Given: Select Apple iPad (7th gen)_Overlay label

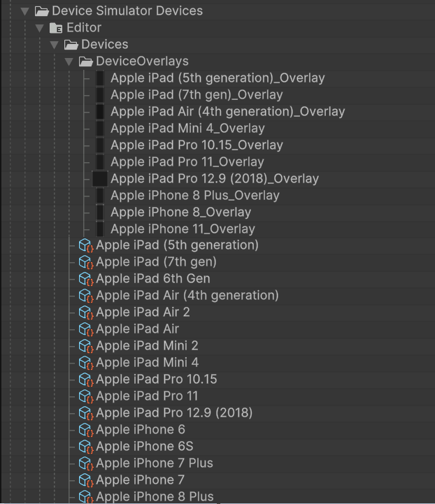Looking at the screenshot, I should (x=197, y=95).
